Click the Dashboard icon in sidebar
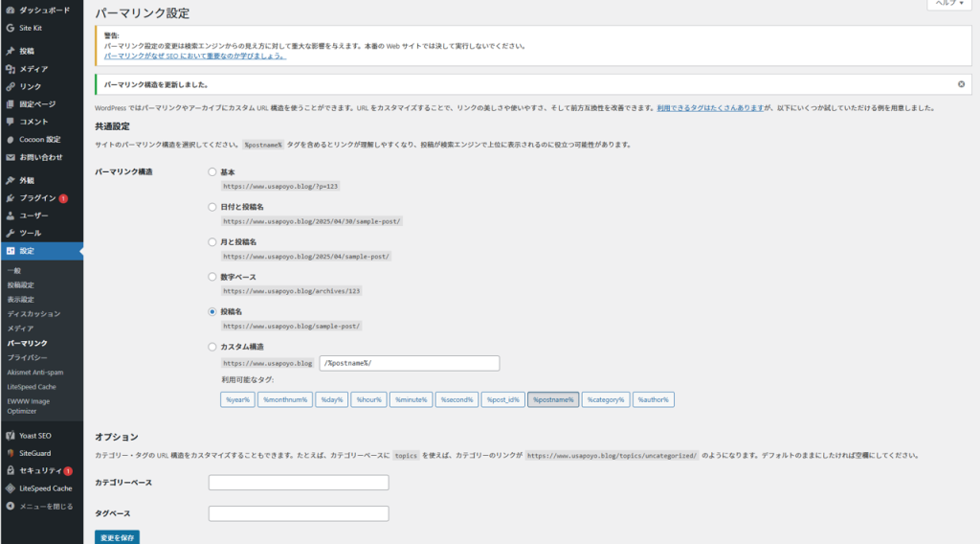Screen dimensions: 980x544 click(x=10, y=10)
